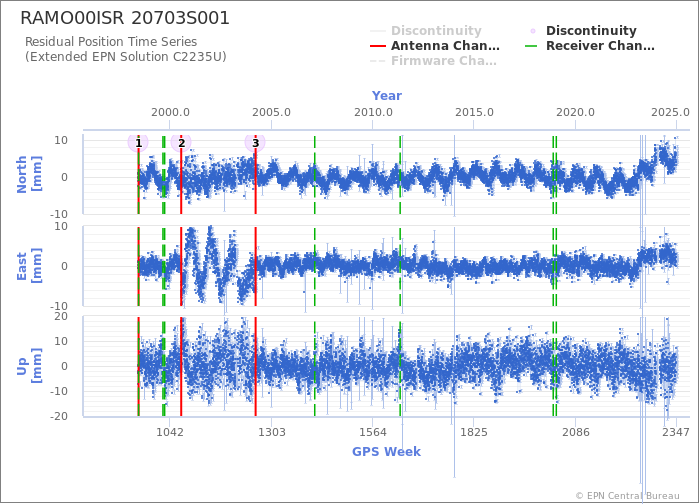The width and height of the screenshot is (700, 504).
Task: Click the EPN Central Bureau copyright credit
Action: click(628, 496)
